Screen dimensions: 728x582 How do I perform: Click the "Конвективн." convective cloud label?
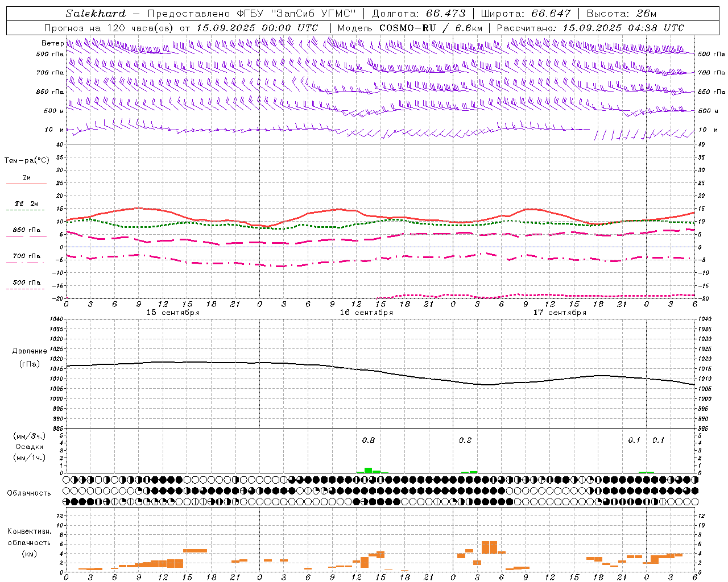(29, 531)
